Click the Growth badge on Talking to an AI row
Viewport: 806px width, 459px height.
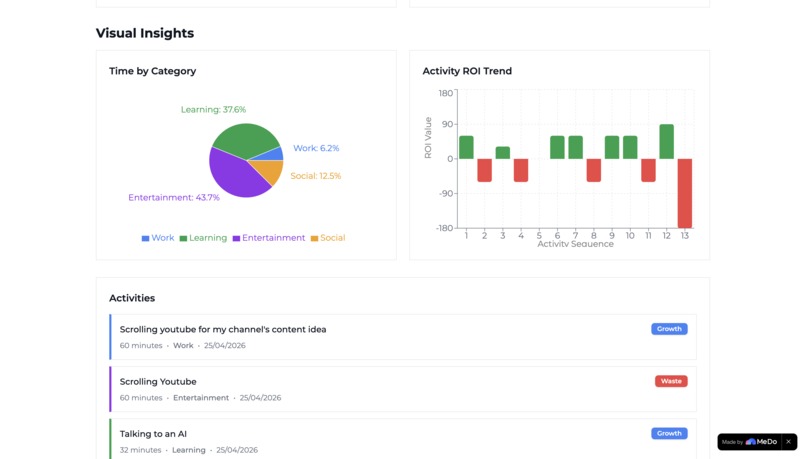[x=669, y=433]
